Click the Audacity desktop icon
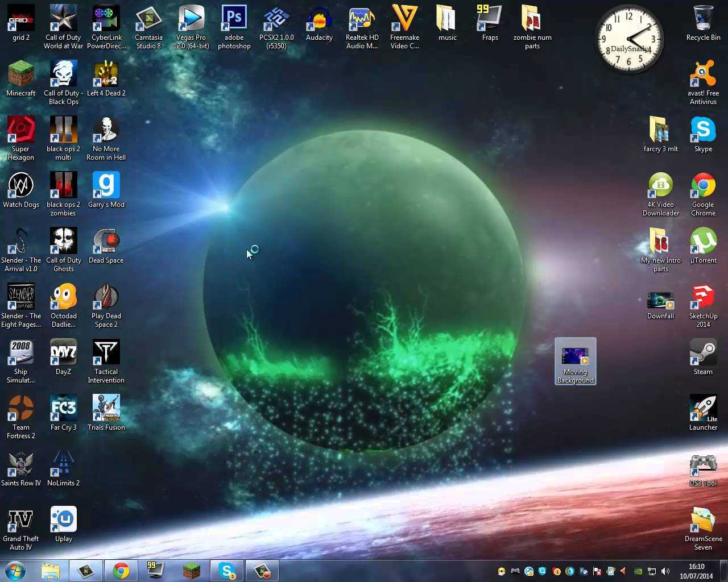Image resolution: width=728 pixels, height=582 pixels. click(319, 24)
